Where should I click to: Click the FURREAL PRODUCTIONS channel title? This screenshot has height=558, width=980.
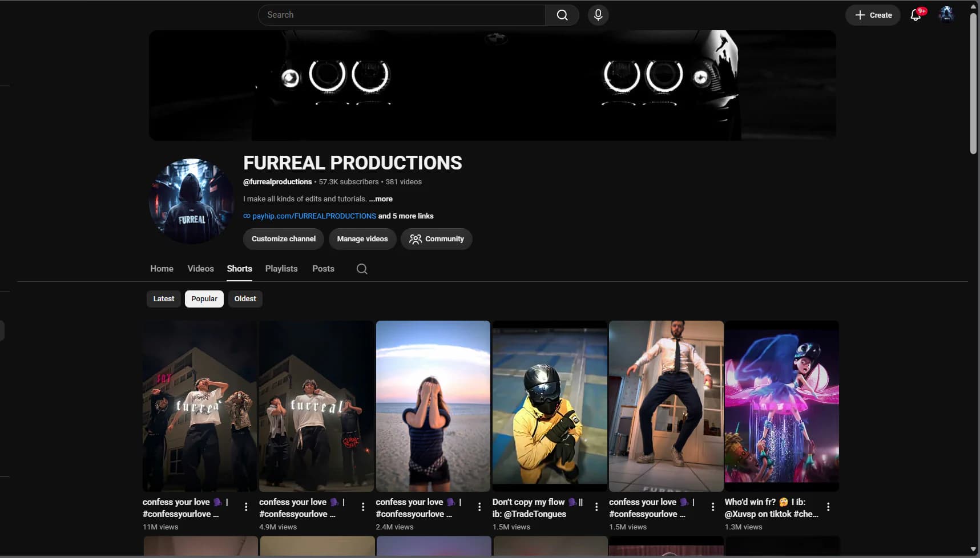(353, 163)
